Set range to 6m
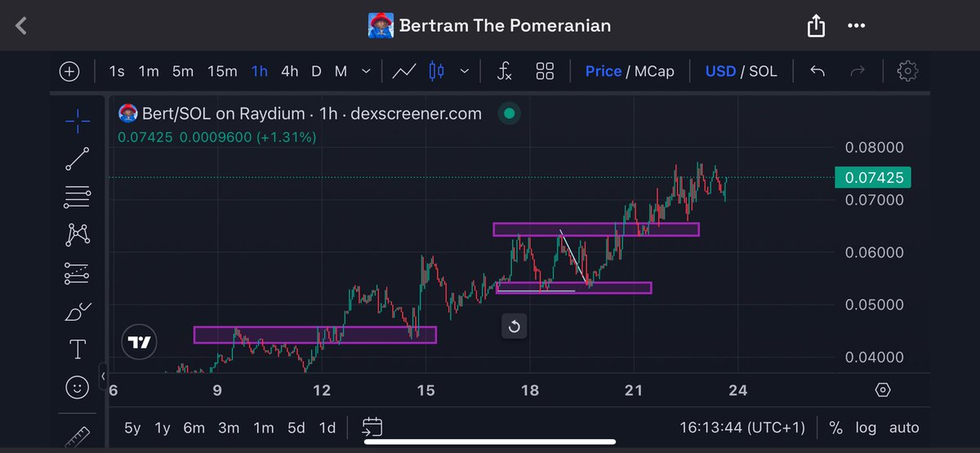Viewport: 980px width, 453px height. coord(194,428)
